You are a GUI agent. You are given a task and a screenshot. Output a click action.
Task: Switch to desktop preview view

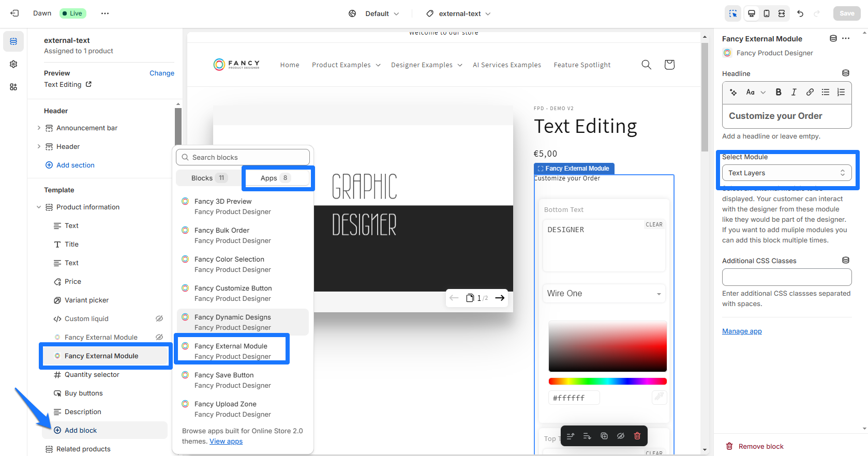[x=752, y=13]
